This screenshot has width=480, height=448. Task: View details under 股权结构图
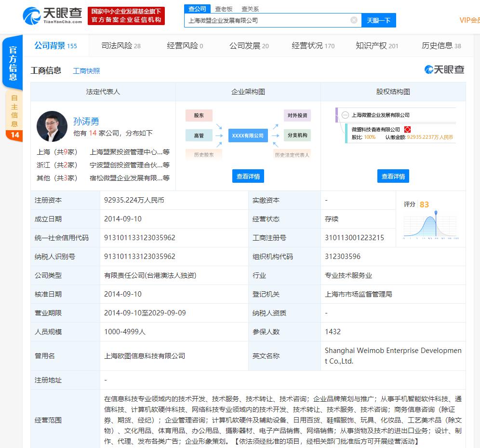(x=393, y=176)
